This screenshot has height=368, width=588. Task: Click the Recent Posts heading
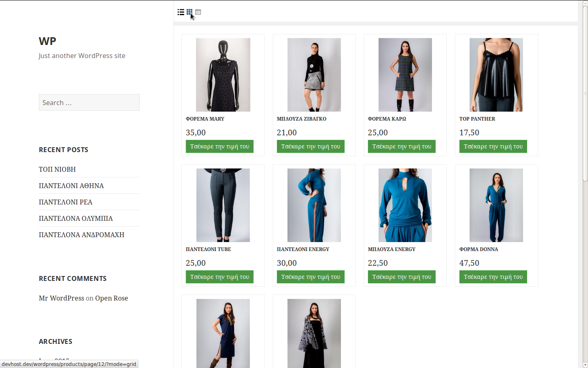point(63,150)
